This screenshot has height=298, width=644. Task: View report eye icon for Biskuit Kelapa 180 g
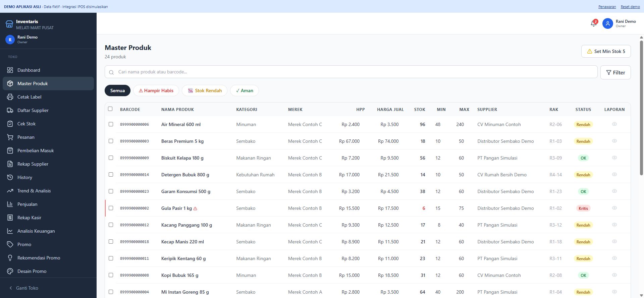click(614, 158)
